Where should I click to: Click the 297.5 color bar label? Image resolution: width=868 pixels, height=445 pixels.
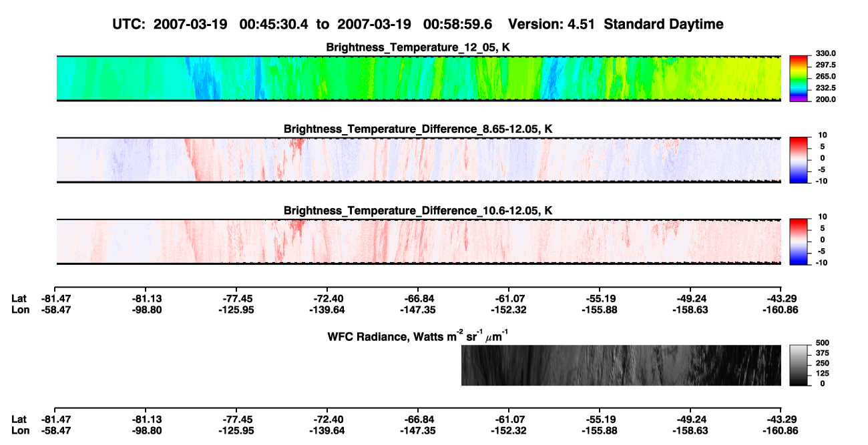[826, 65]
